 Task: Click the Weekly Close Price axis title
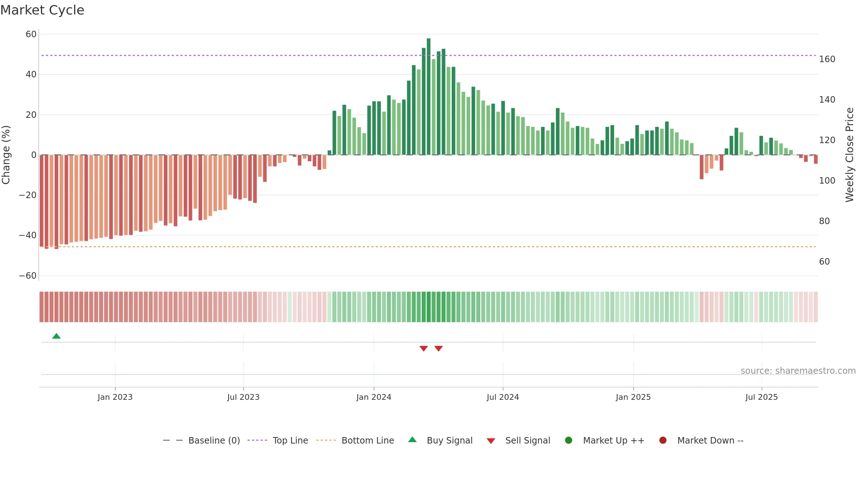point(850,155)
